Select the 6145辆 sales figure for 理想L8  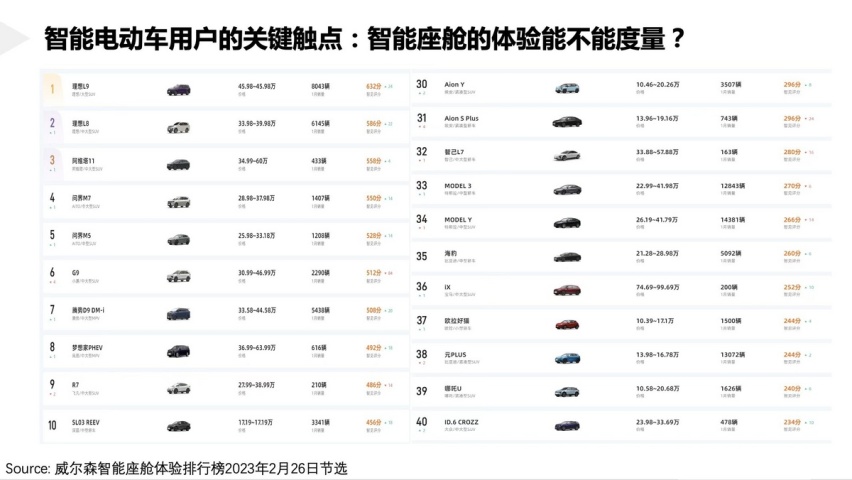321,124
